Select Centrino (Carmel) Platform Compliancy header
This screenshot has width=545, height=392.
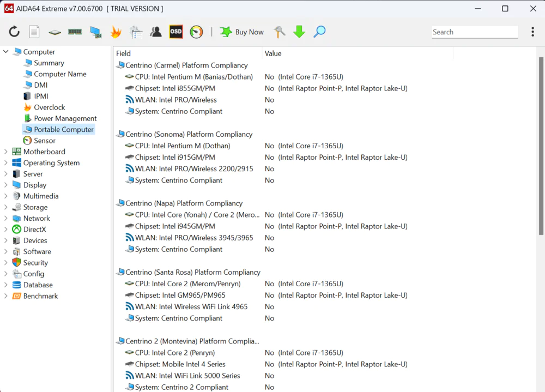(186, 65)
